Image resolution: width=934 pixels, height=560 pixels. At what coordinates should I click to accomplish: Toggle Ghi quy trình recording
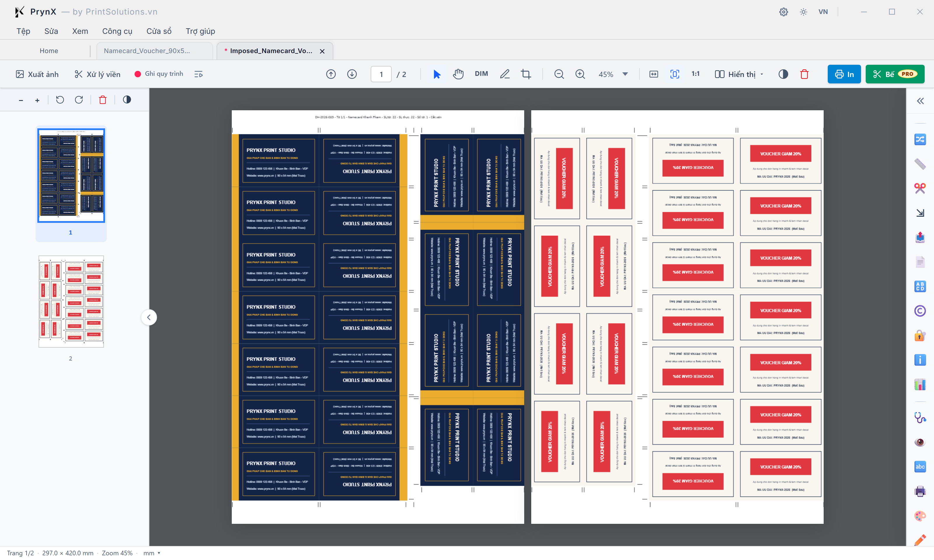click(159, 74)
